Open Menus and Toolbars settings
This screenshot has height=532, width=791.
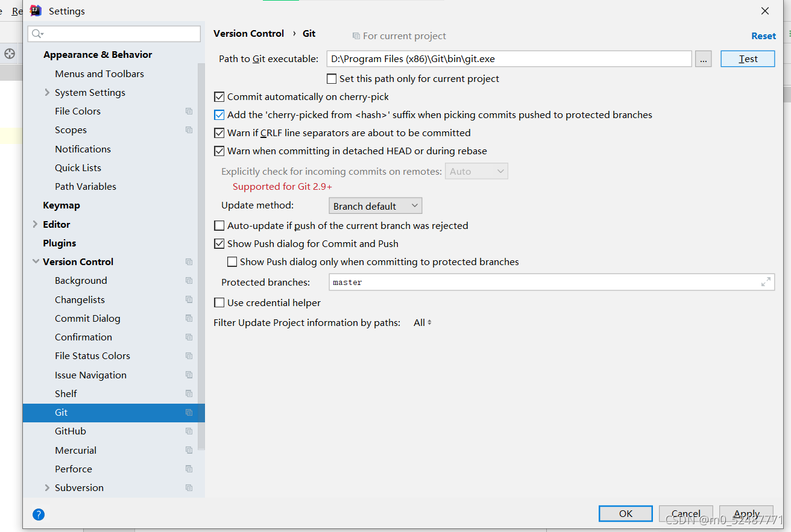(99, 74)
